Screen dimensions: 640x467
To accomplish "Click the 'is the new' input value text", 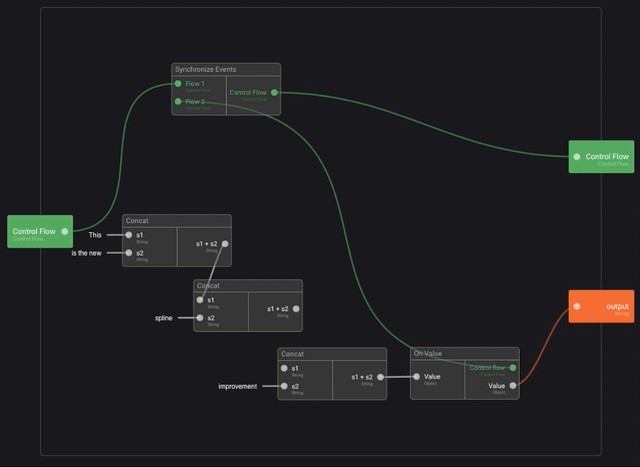I will [86, 253].
